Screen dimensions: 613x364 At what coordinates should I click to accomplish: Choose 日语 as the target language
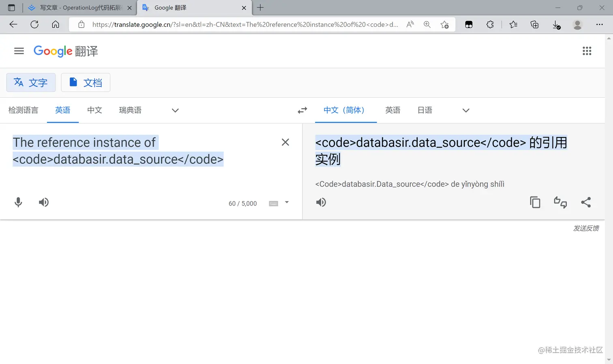[425, 110]
